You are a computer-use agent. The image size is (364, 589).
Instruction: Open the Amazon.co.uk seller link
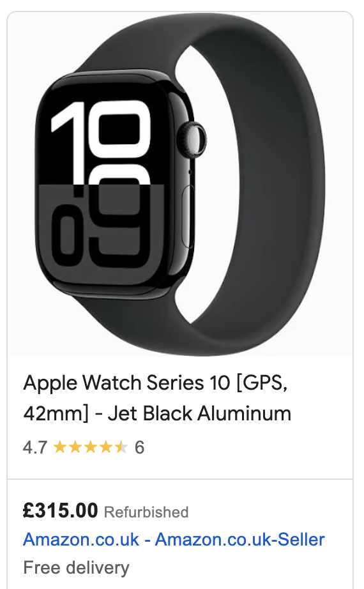click(x=174, y=539)
